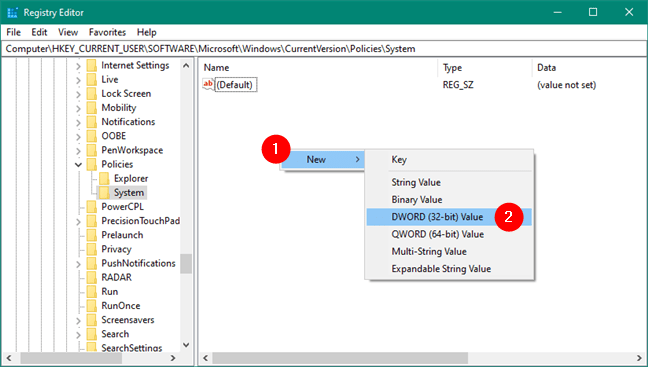
Task: Expand the Screensavers key
Action: [79, 320]
